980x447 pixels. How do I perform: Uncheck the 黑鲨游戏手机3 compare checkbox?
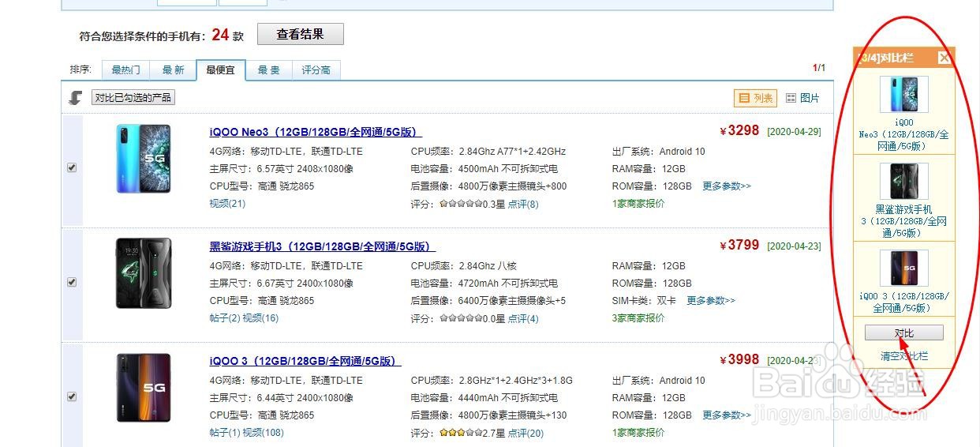pyautogui.click(x=72, y=282)
